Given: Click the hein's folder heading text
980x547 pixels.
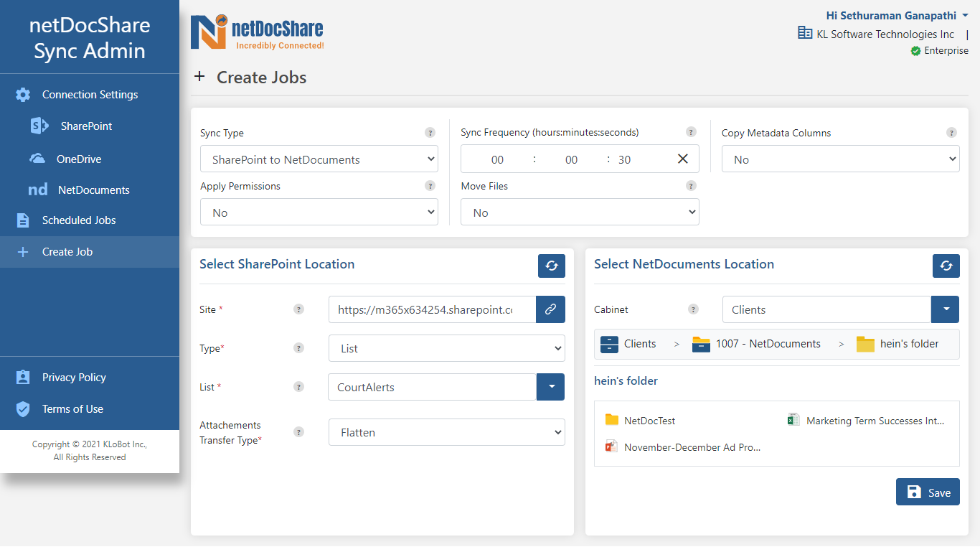Looking at the screenshot, I should coord(626,381).
